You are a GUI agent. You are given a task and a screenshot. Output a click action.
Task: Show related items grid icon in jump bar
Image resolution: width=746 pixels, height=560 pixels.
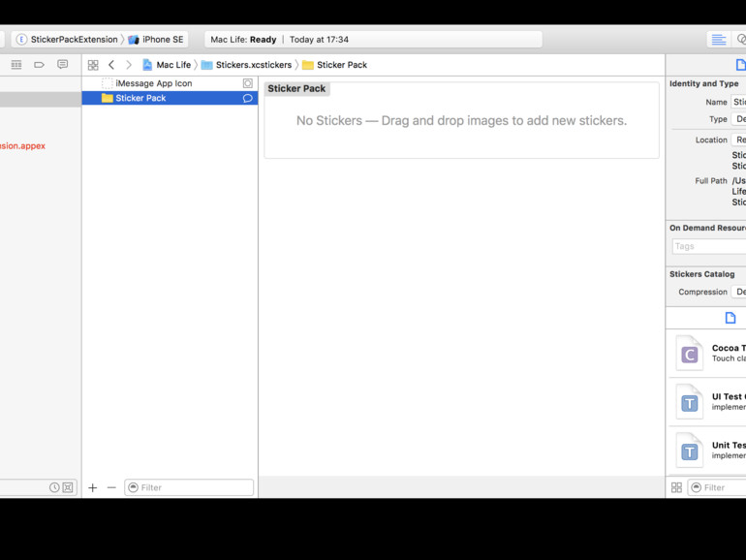(93, 65)
